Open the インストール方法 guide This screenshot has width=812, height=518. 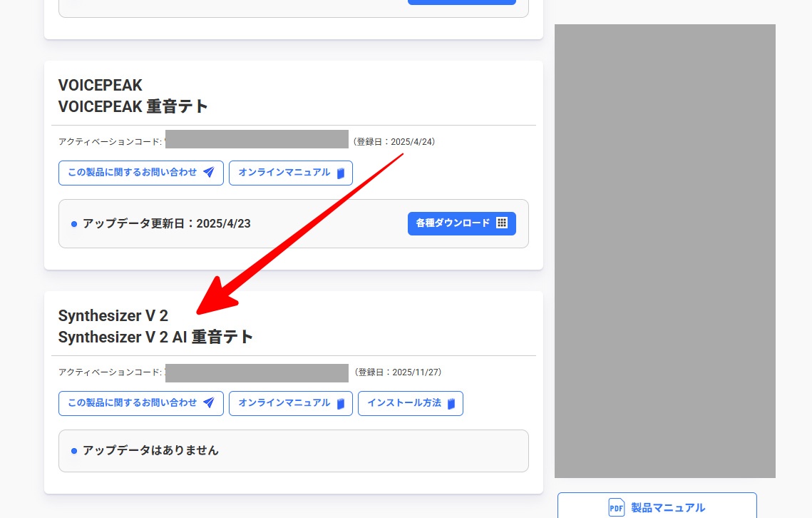pyautogui.click(x=404, y=403)
